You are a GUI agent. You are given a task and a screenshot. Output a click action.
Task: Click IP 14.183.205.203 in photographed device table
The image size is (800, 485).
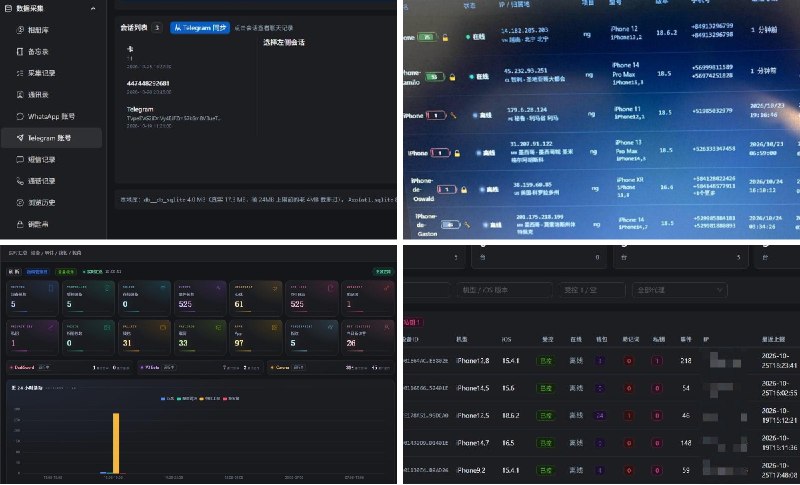point(524,31)
